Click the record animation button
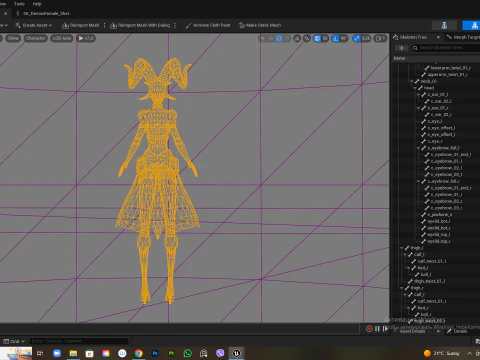Viewport: 480px width, 360px height. click(x=369, y=329)
